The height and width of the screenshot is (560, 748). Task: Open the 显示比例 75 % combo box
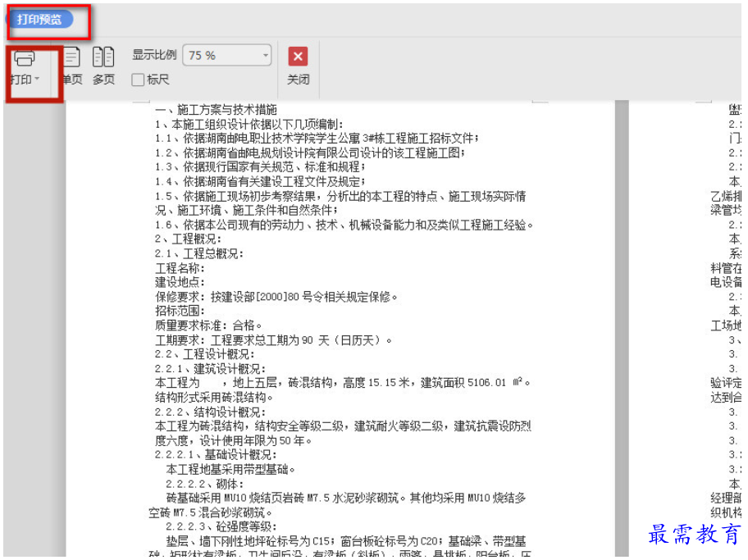click(x=227, y=55)
